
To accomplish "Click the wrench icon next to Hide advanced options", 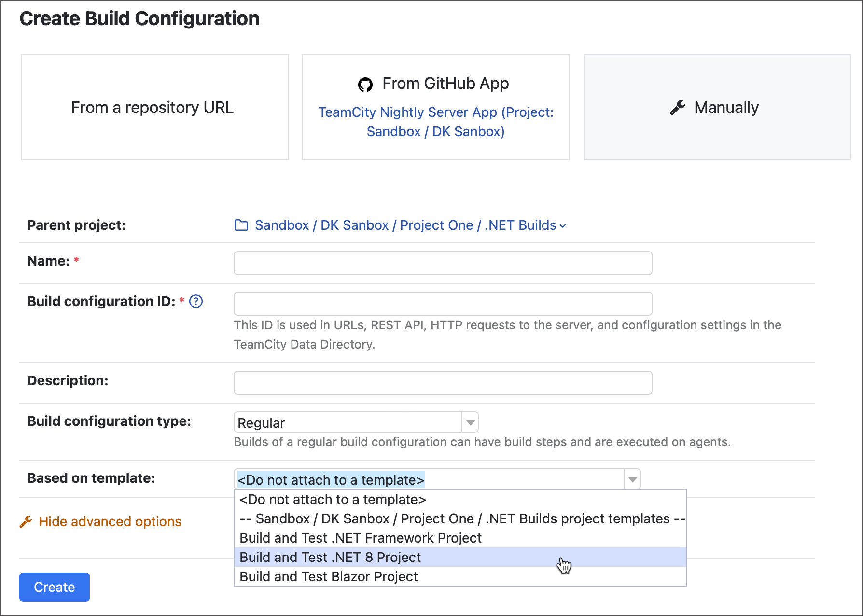I will [x=26, y=521].
